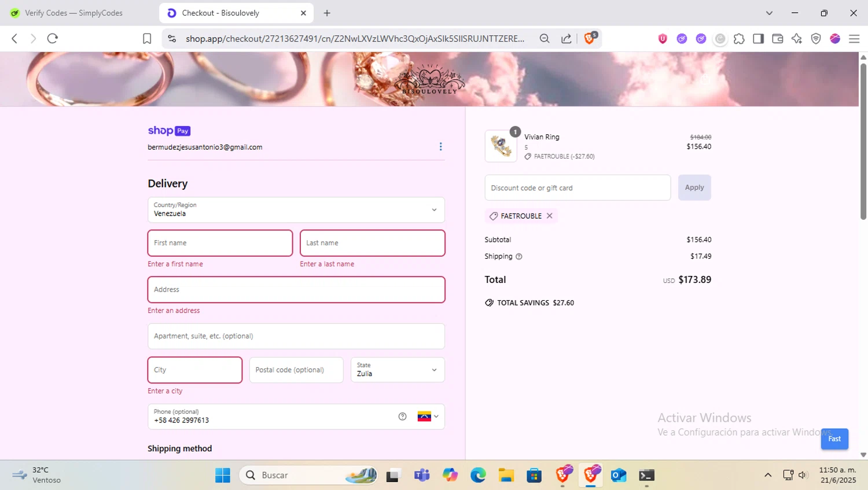Screen dimensions: 868x490
Task: Toggle the browser sidebar panel
Action: tap(758, 38)
